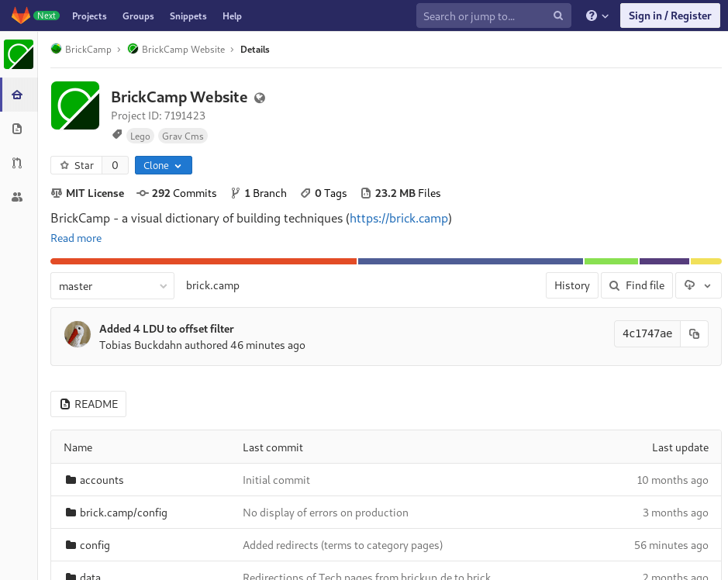
Task: Open Members icon in sidebar
Action: [17, 197]
